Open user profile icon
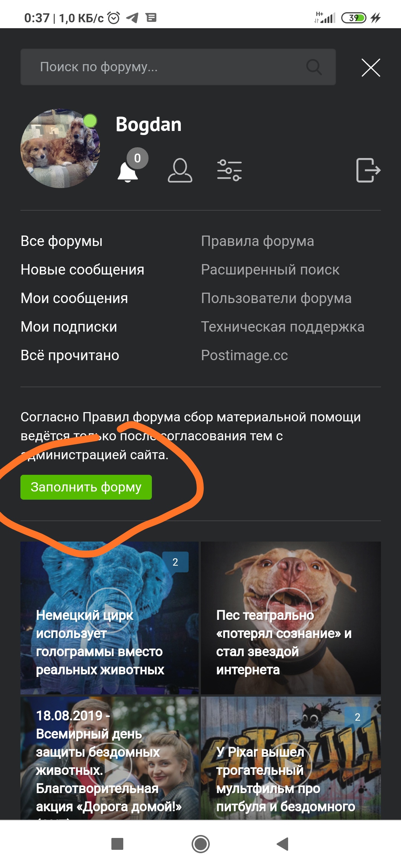Viewport: 401px width, 868px height. tap(180, 170)
